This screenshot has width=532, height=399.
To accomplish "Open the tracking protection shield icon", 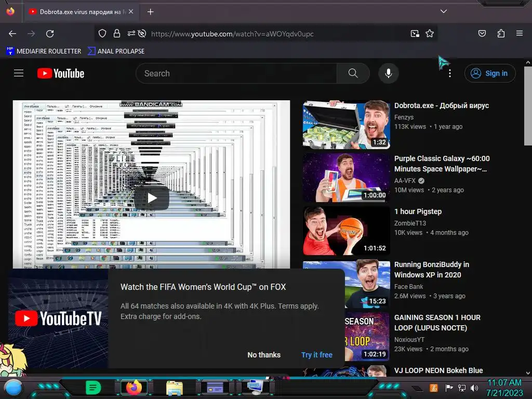I will click(102, 33).
